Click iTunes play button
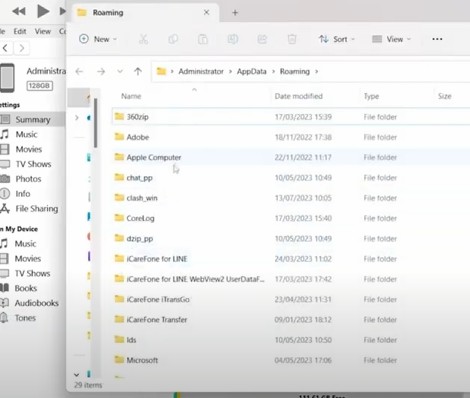Screen dimensions: 470x398 click(43, 11)
